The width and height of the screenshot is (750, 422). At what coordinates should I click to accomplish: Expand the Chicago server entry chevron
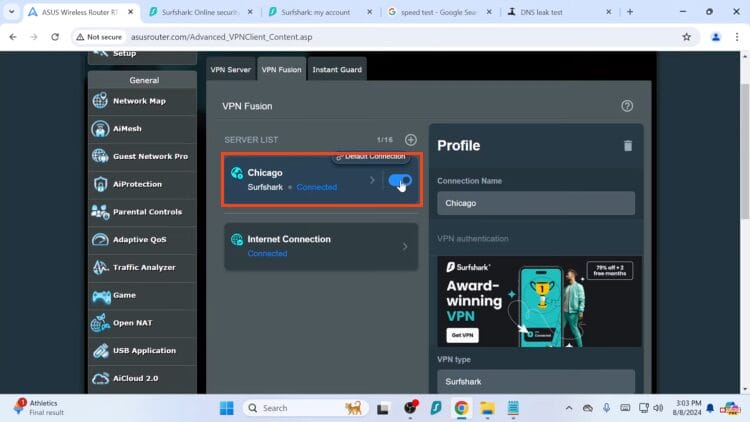(372, 180)
